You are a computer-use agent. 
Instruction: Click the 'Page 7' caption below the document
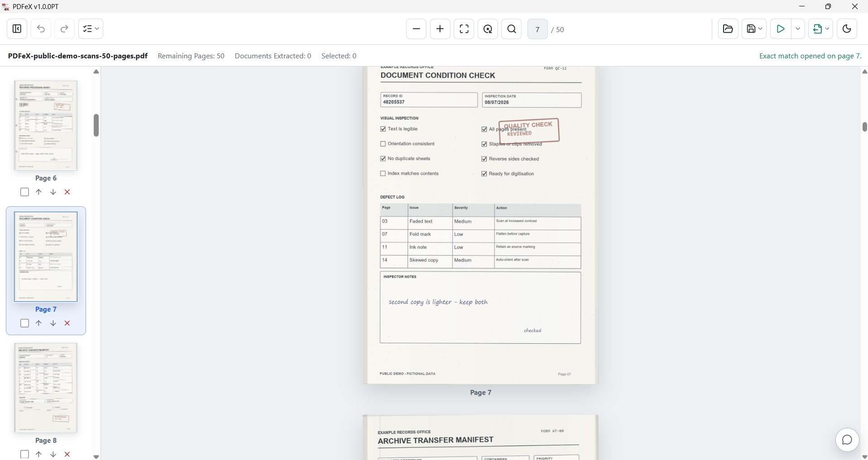tap(480, 393)
